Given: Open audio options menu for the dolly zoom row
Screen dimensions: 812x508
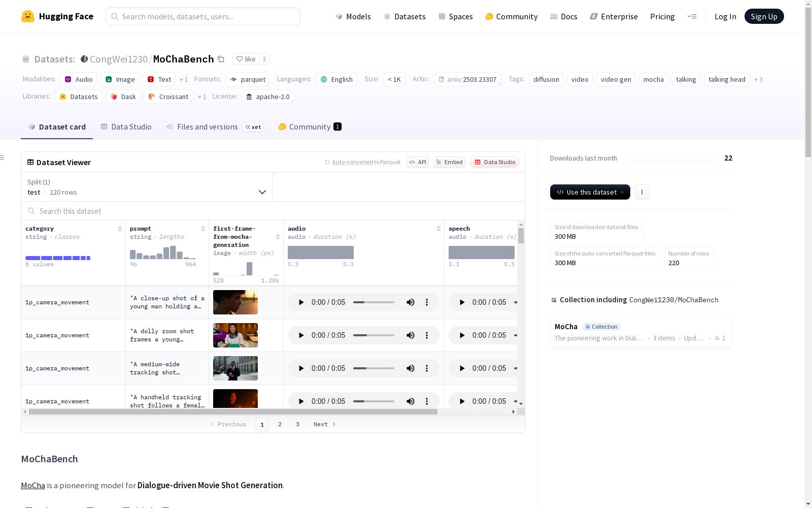Looking at the screenshot, I should pyautogui.click(x=427, y=335).
